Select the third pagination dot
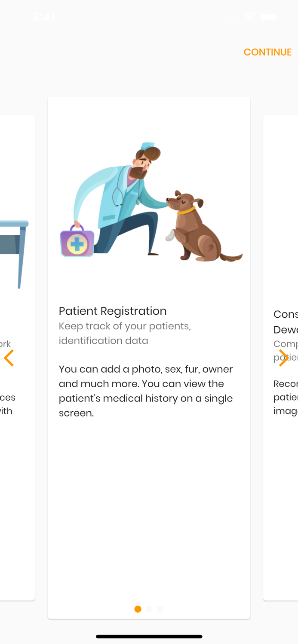This screenshot has height=644, width=298. (160, 609)
